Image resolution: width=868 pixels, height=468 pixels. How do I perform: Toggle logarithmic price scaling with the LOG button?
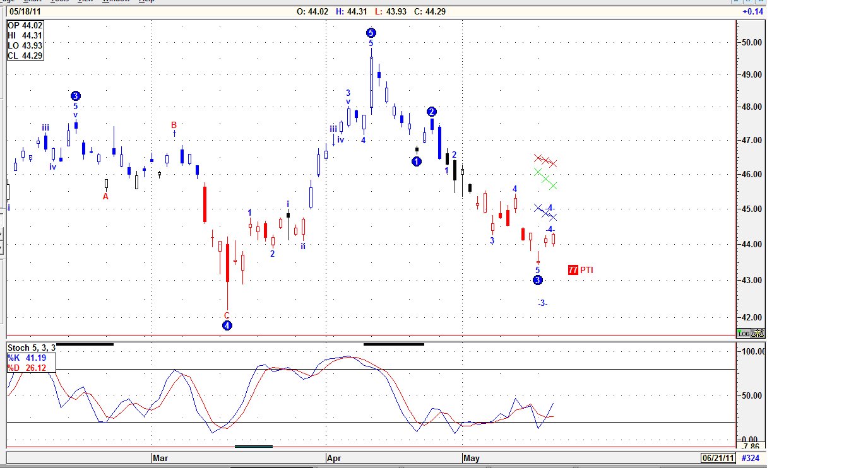[x=742, y=333]
